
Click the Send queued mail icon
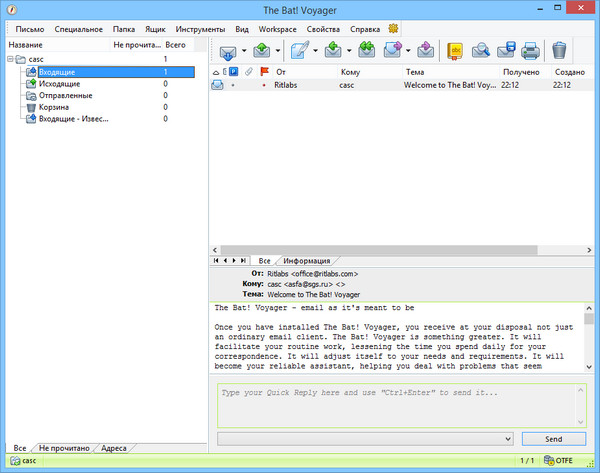[x=261, y=49]
